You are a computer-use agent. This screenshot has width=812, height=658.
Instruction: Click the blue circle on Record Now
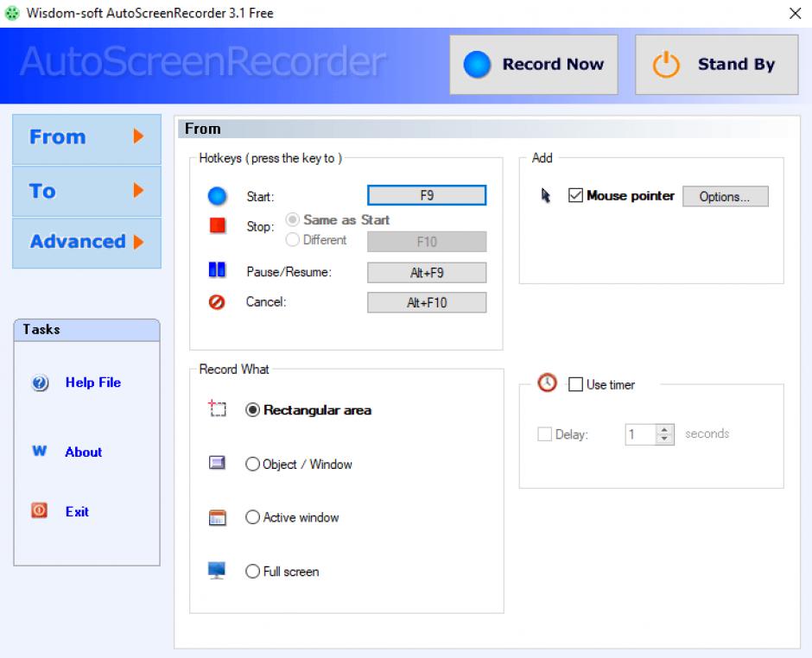(x=477, y=65)
